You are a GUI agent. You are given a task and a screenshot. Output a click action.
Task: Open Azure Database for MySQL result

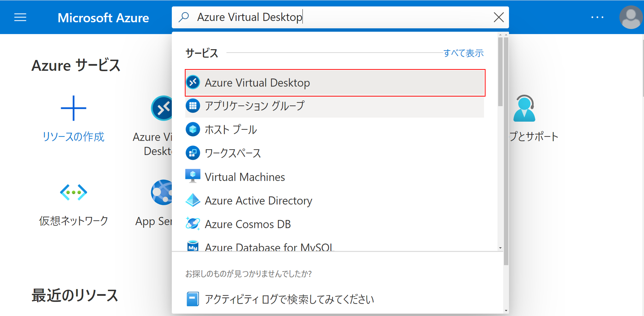pos(269,247)
